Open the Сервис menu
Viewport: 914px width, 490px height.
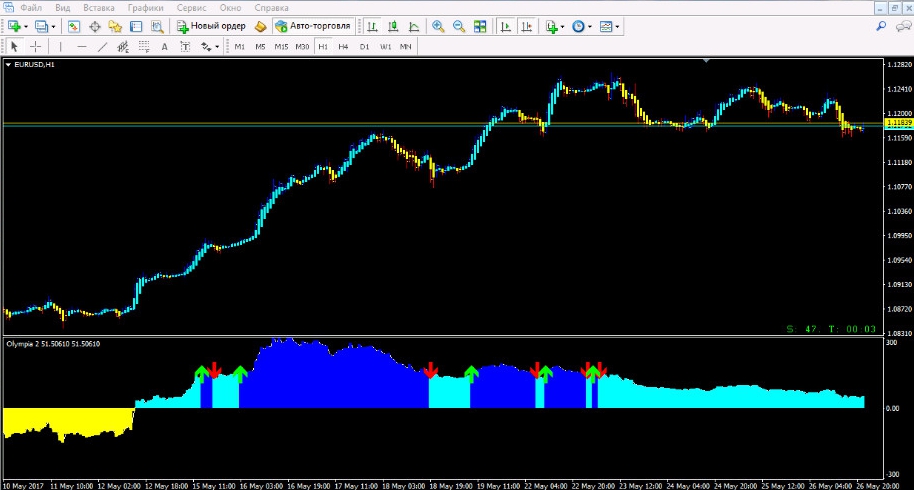click(192, 8)
